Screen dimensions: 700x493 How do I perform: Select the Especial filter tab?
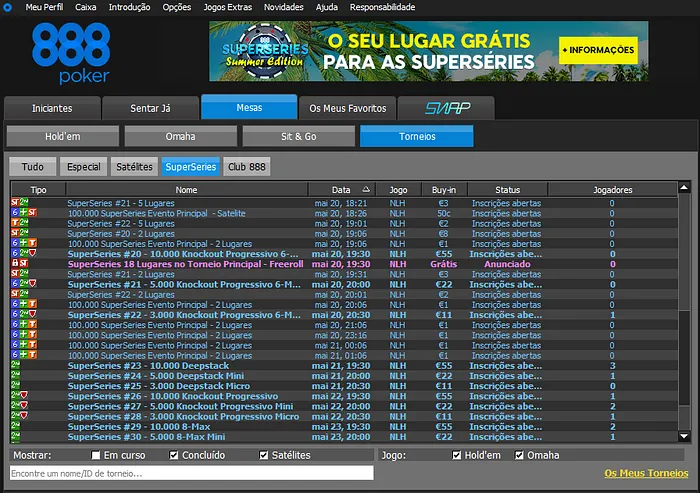[x=83, y=167]
